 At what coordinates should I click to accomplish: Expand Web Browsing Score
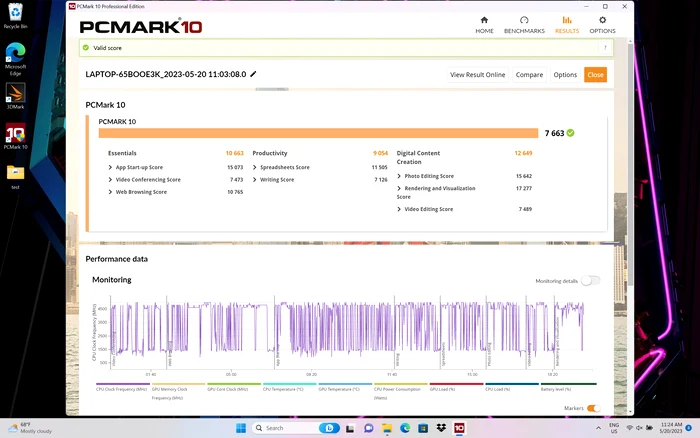coord(110,192)
